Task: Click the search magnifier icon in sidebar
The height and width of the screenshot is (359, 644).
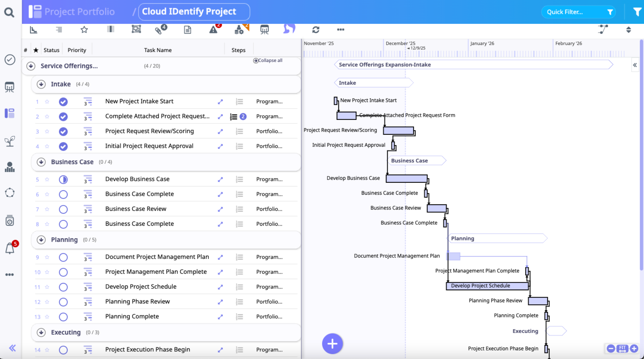Action: coord(9,12)
